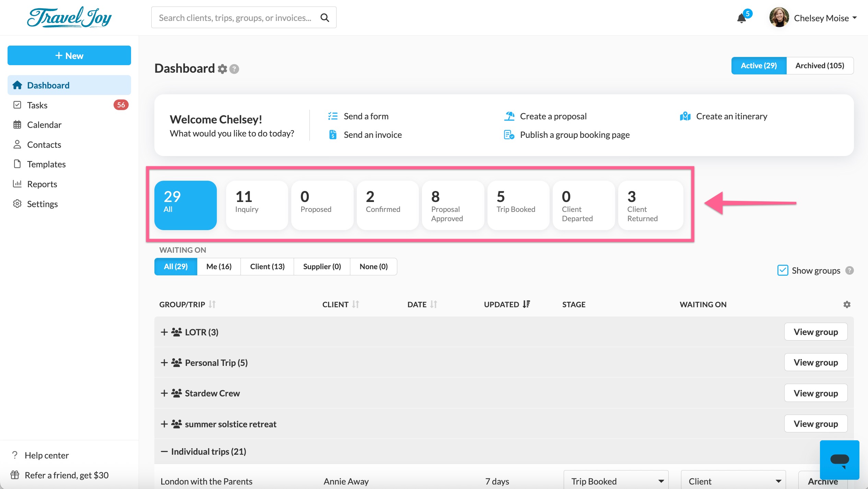Click the Create a proposal link
The width and height of the screenshot is (868, 489).
pos(553,116)
